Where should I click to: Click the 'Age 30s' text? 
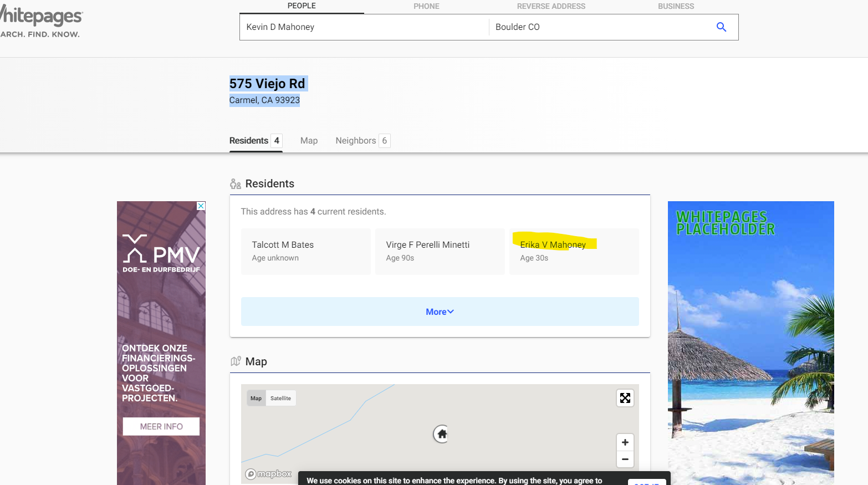coord(534,258)
